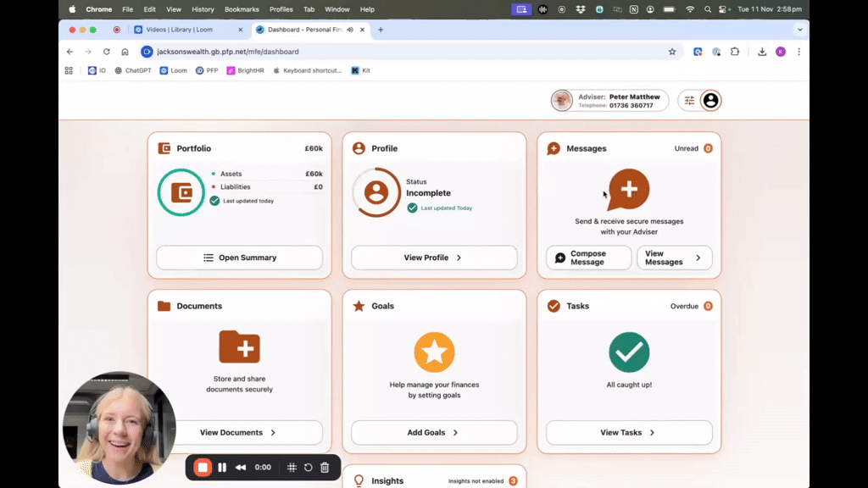
Task: Expand the tab search dropdown arrow
Action: [x=800, y=30]
